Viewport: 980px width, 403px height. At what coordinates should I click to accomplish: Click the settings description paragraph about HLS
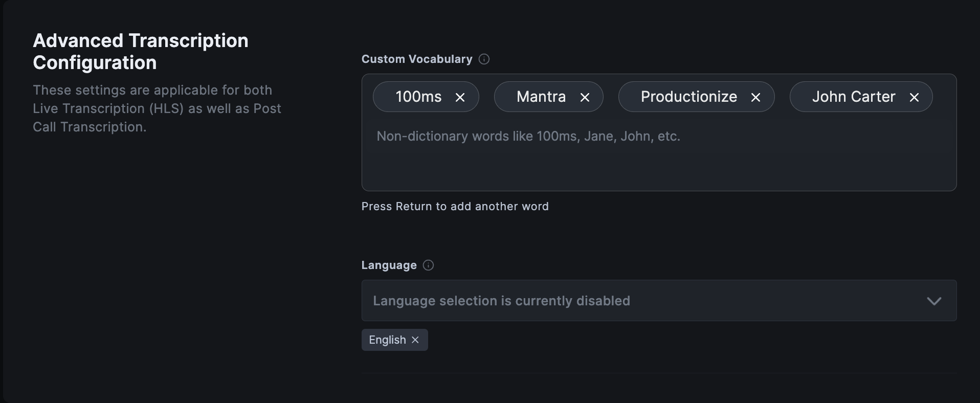click(x=157, y=108)
